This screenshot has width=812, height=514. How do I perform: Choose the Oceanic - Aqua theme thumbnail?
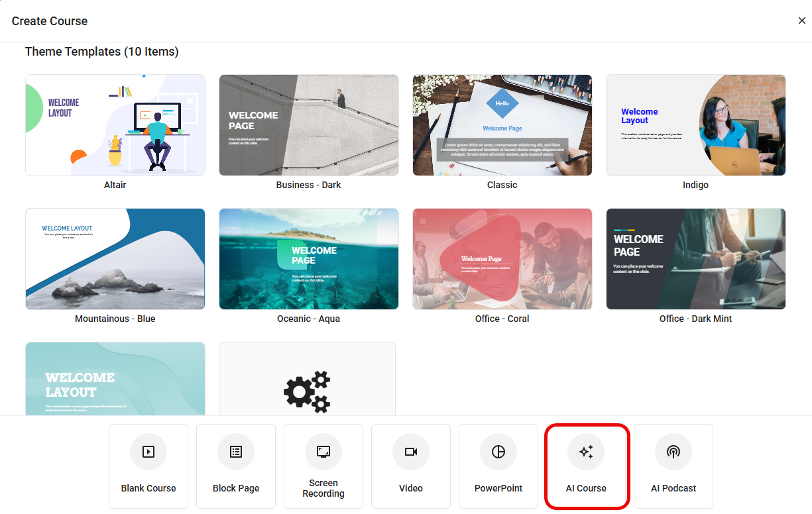click(x=309, y=259)
